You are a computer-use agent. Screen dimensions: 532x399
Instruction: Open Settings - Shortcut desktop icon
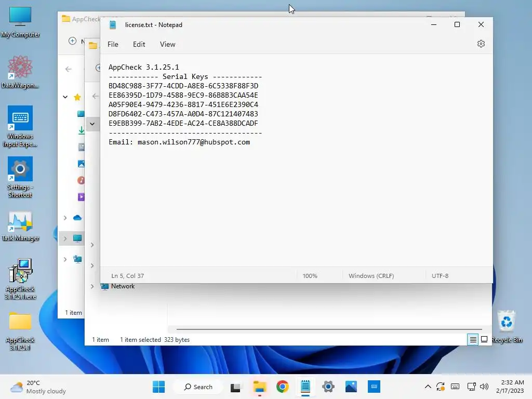(20, 177)
